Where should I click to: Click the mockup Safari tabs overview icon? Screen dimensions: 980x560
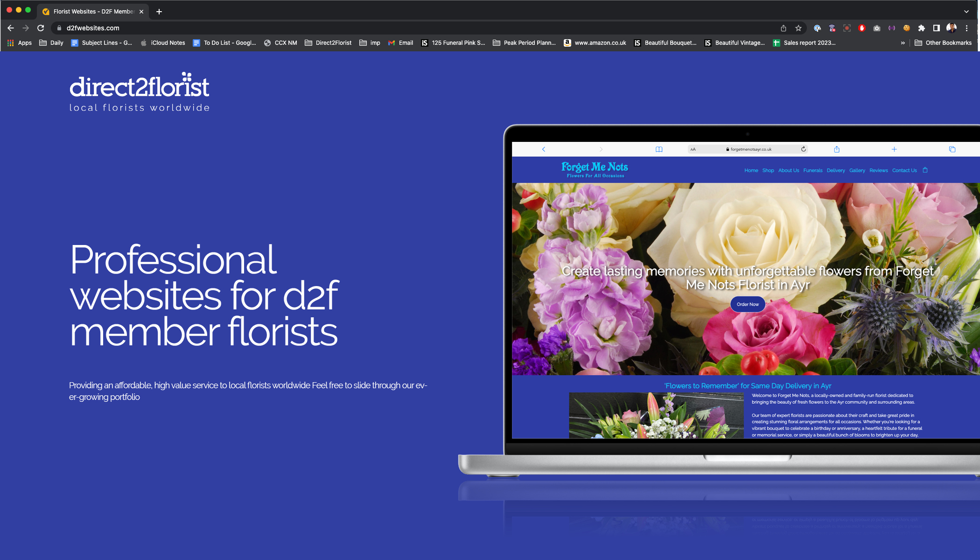pyautogui.click(x=952, y=149)
